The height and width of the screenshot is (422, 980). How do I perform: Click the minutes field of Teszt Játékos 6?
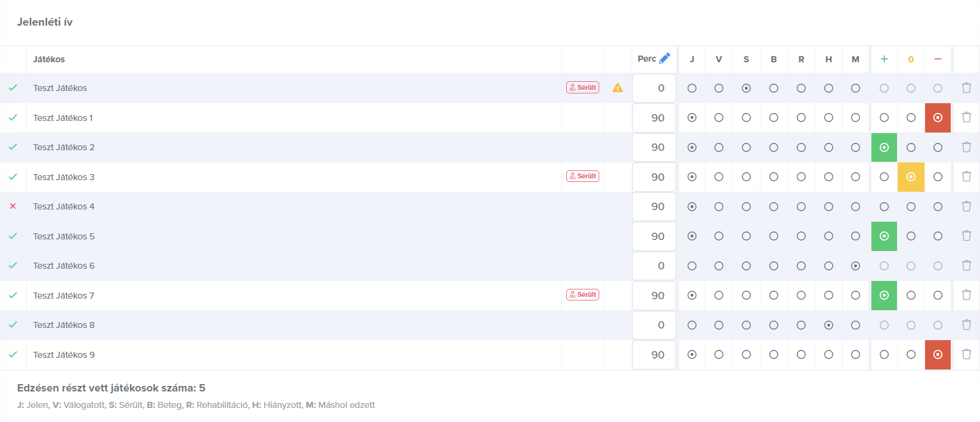pos(654,266)
